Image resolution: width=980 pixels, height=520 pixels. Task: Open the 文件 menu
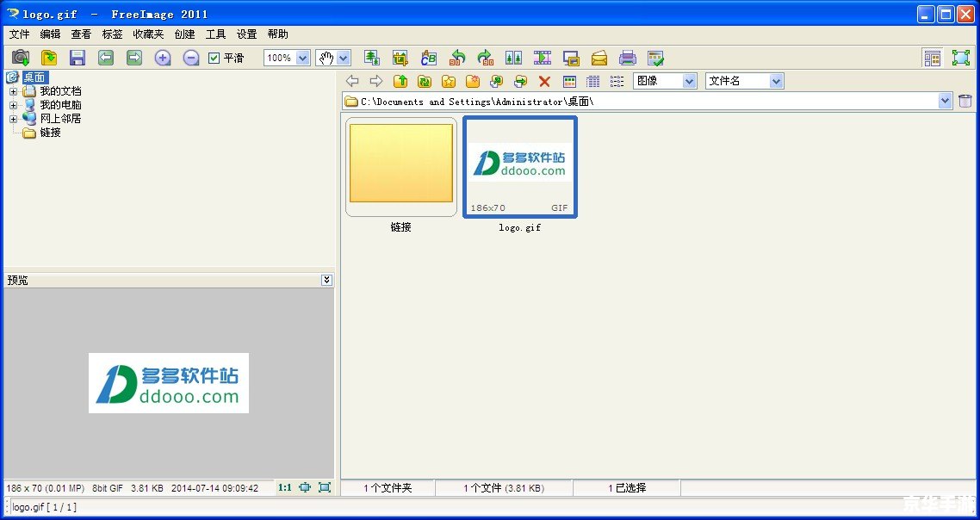pos(19,34)
